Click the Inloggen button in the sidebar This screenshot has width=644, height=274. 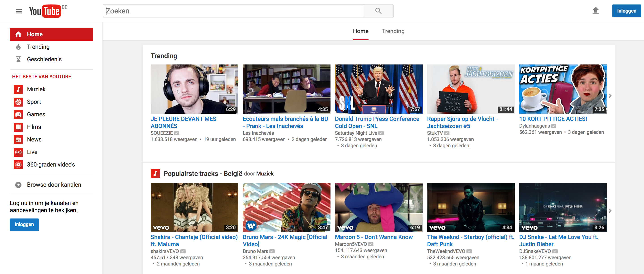point(24,225)
